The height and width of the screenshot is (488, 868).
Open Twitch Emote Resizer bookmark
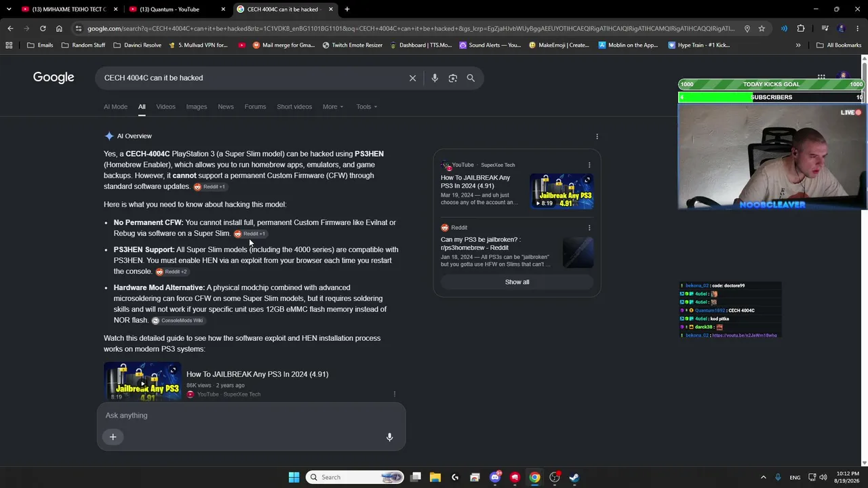pyautogui.click(x=353, y=45)
